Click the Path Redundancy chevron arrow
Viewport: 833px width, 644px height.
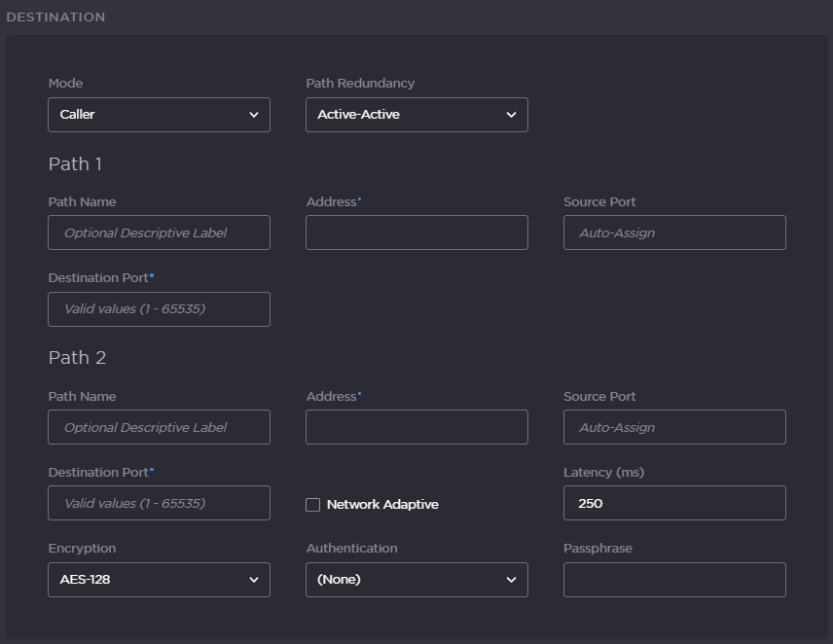pyautogui.click(x=511, y=114)
